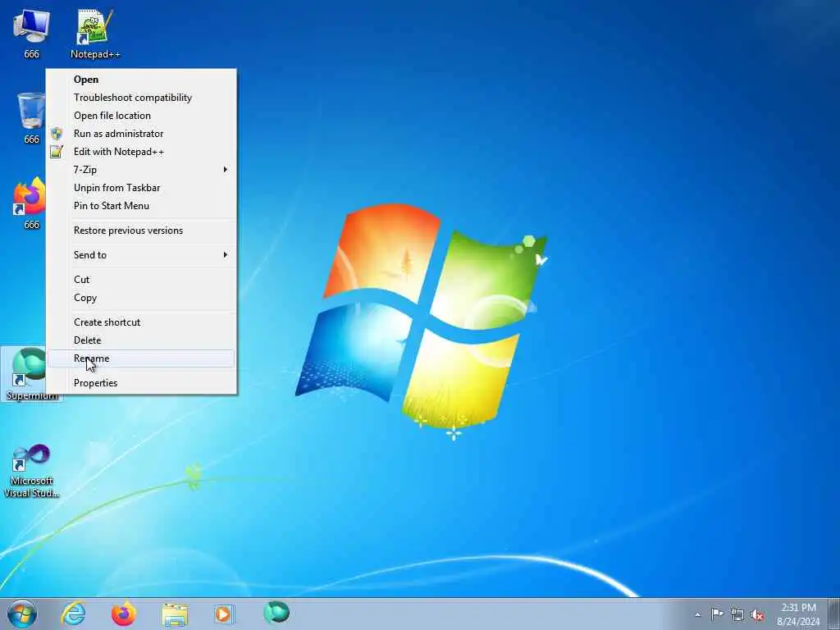Image resolution: width=840 pixels, height=630 pixels.
Task: Choose Cut in the context menu
Action: tap(141, 280)
